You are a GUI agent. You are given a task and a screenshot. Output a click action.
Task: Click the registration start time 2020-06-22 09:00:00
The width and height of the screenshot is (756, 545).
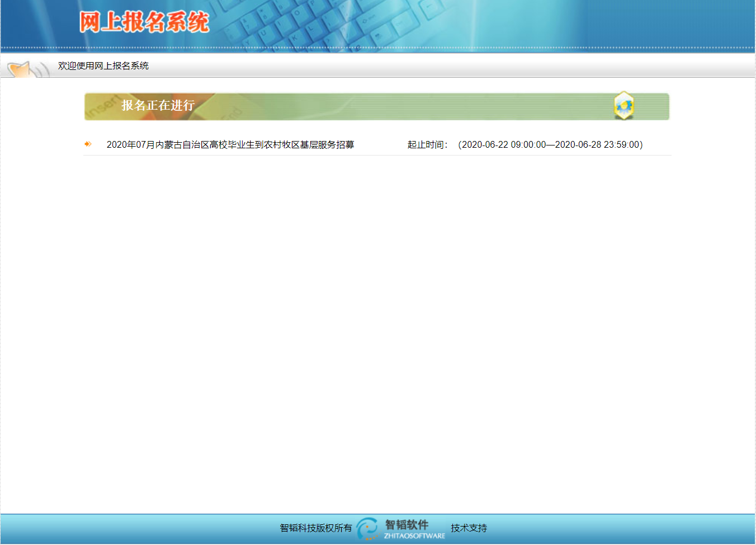[x=503, y=145]
